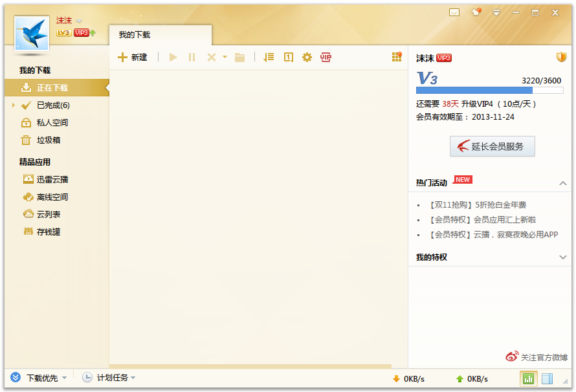Click the 计划任务 clock icon
The width and height of the screenshot is (576, 392).
point(87,377)
